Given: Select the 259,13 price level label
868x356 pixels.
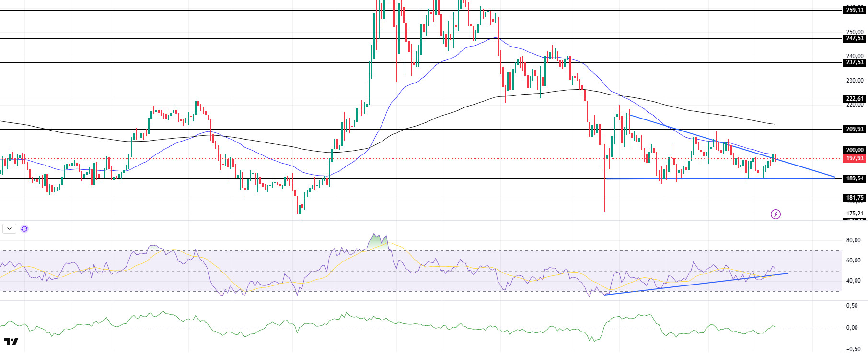Looking at the screenshot, I should tap(855, 10).
